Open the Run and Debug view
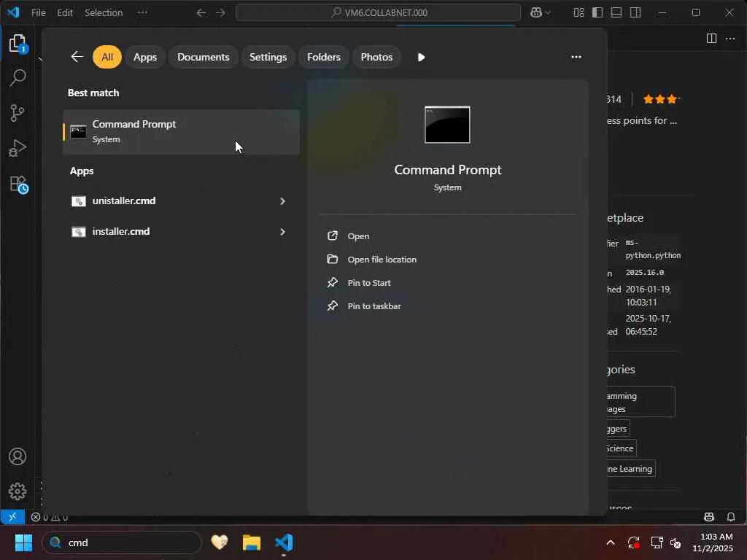The image size is (747, 560). point(18,148)
